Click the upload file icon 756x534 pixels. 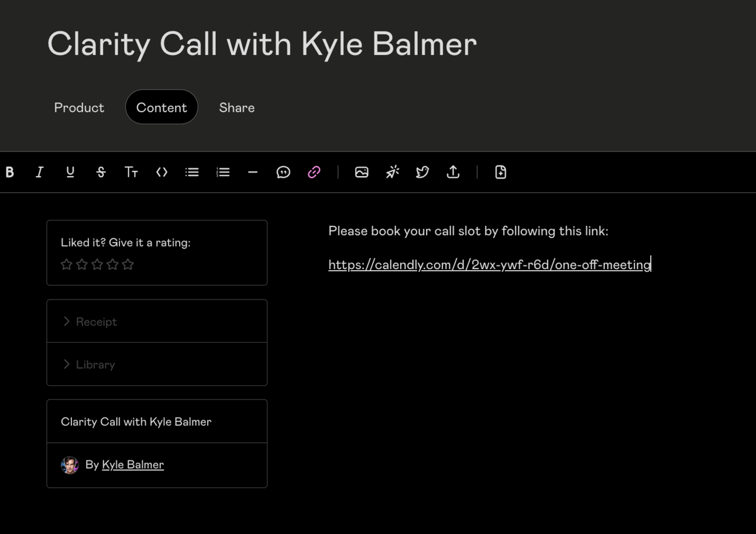coord(453,172)
